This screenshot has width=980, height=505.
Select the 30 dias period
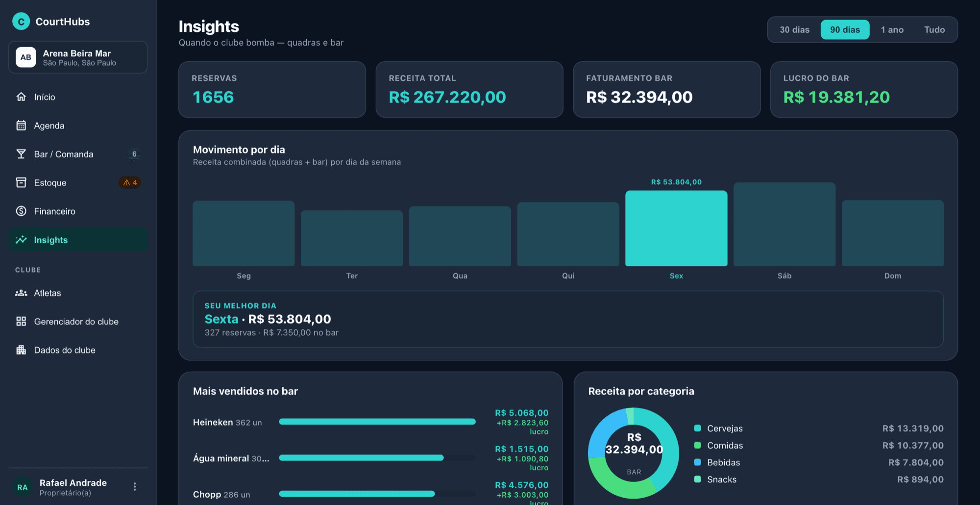click(794, 30)
